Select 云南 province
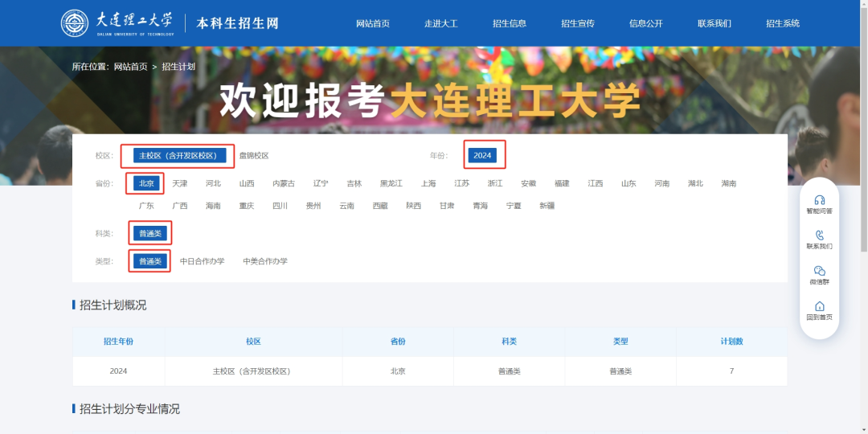The image size is (868, 434). tap(346, 206)
